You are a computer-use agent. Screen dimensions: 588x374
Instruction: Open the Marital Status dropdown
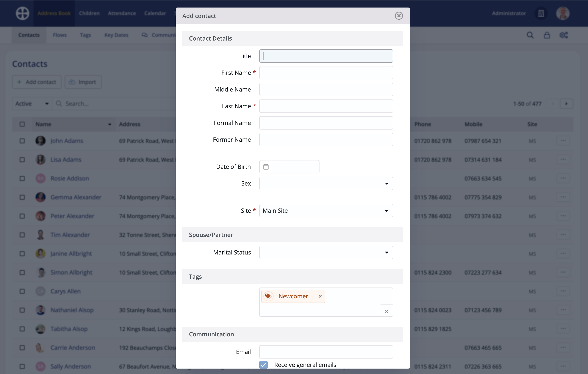click(326, 252)
